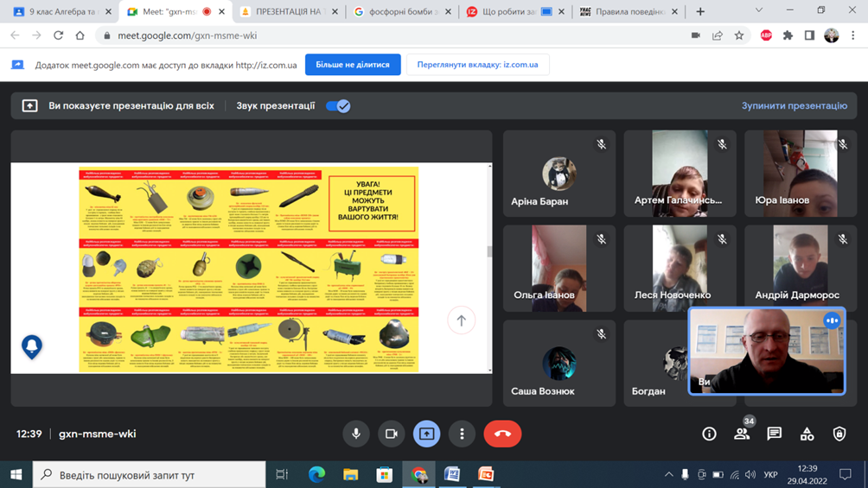Toggle the presentation audio switch
Screen dimensions: 868x488
click(x=338, y=105)
